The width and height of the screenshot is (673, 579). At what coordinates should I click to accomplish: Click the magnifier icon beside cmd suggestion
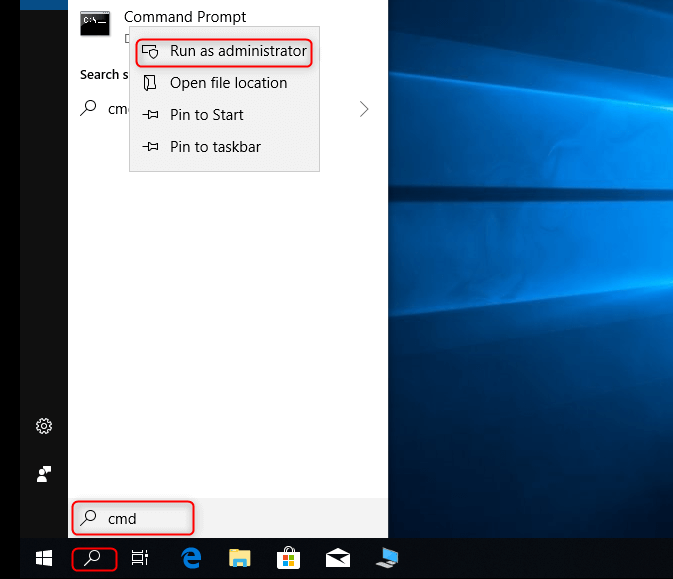coord(88,108)
